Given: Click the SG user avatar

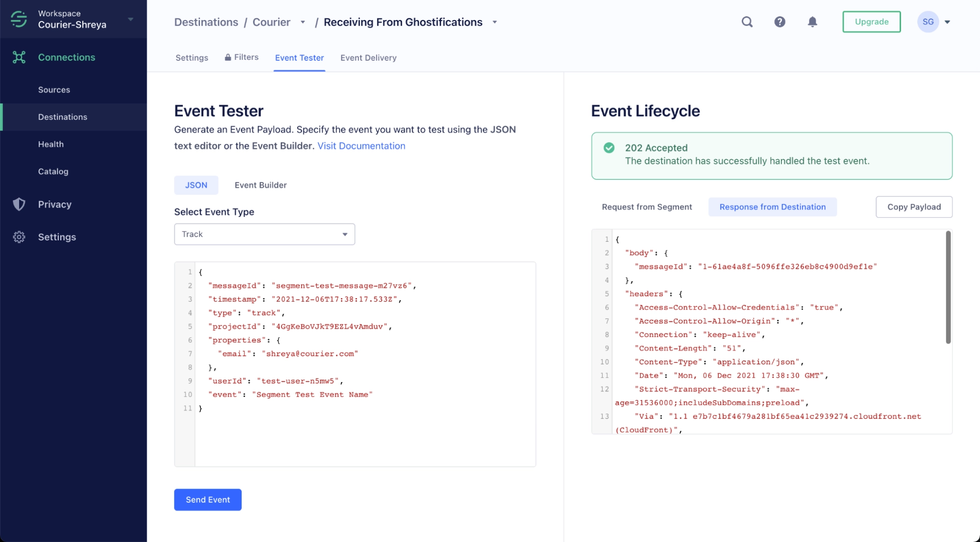Looking at the screenshot, I should (x=928, y=22).
